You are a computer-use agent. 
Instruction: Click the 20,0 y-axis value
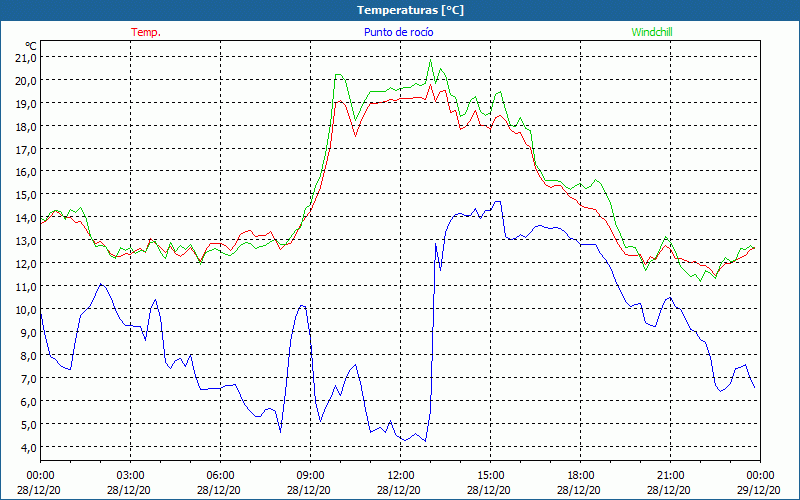(26, 80)
